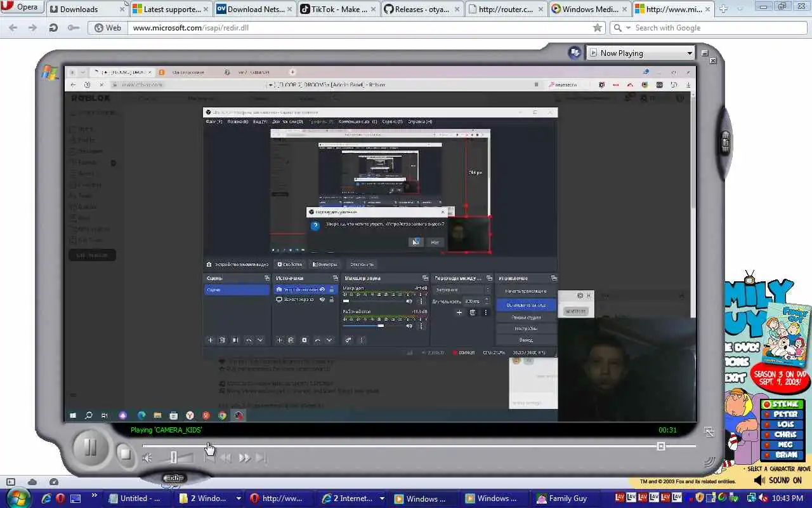Mute the Media Player sound
The height and width of the screenshot is (508, 812).
[147, 458]
